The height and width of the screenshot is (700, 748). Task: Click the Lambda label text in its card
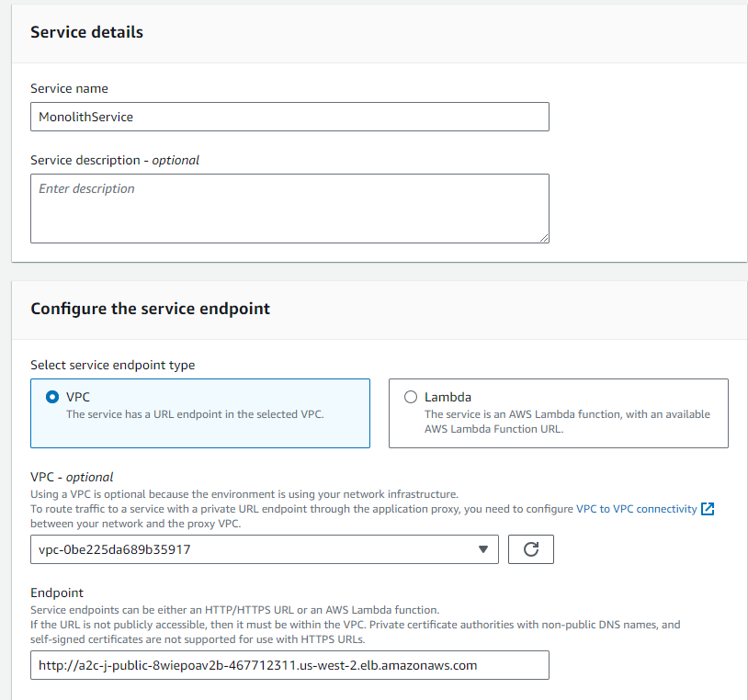pyautogui.click(x=446, y=397)
